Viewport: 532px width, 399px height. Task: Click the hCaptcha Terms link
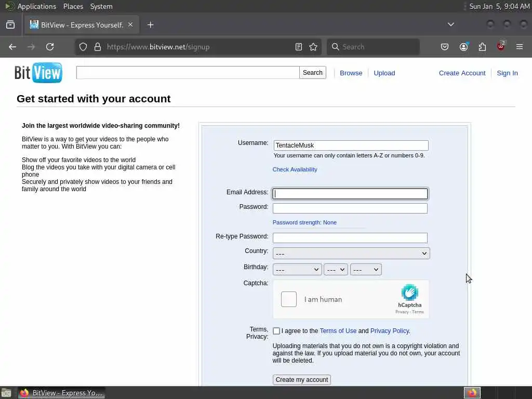point(418,312)
